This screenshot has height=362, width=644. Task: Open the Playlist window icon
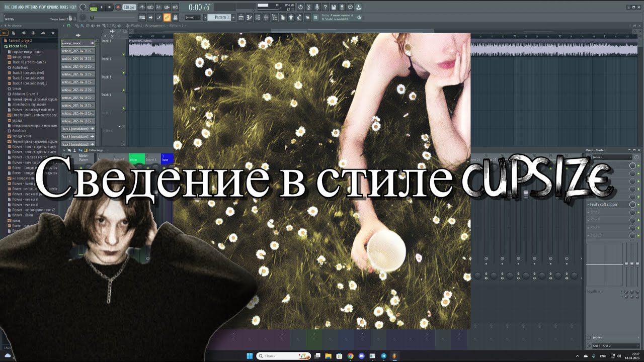pyautogui.click(x=241, y=18)
